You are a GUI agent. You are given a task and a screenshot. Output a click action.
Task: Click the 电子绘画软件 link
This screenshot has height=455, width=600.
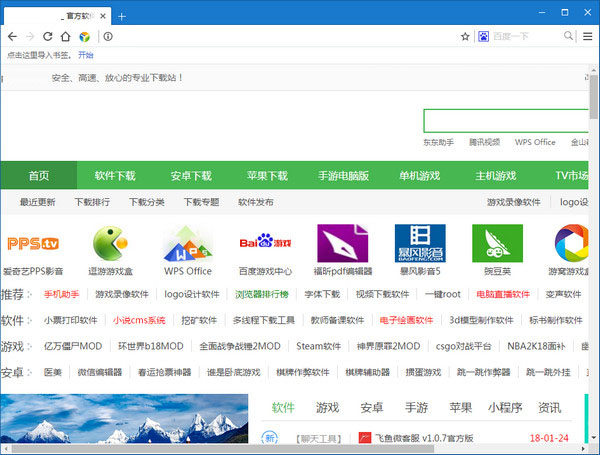click(x=406, y=320)
